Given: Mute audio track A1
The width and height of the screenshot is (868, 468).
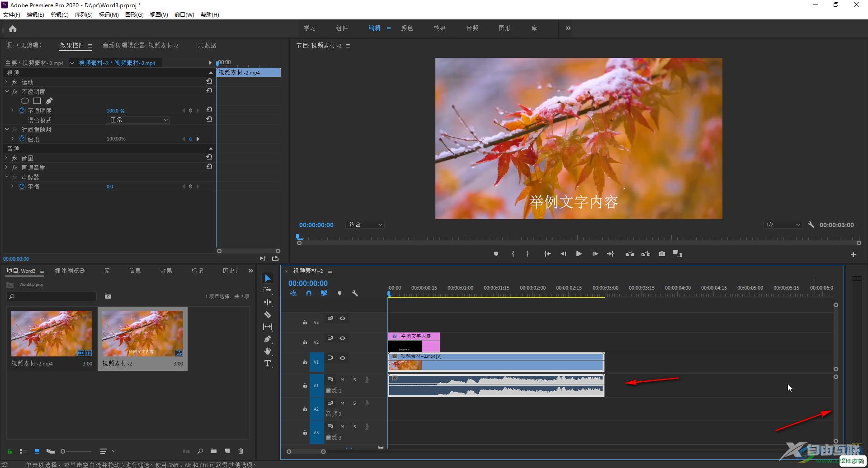Looking at the screenshot, I should (x=342, y=379).
